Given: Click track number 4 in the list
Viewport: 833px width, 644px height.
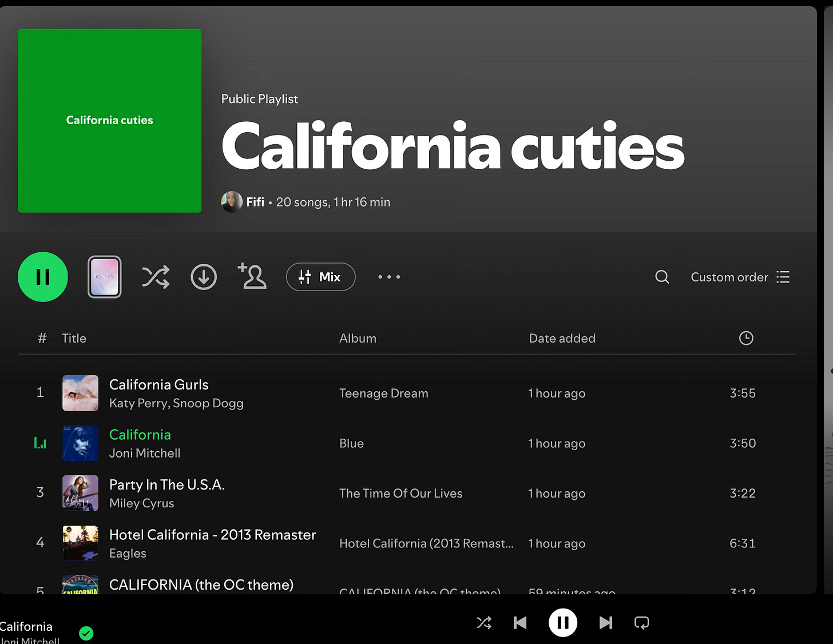Looking at the screenshot, I should coord(40,542).
